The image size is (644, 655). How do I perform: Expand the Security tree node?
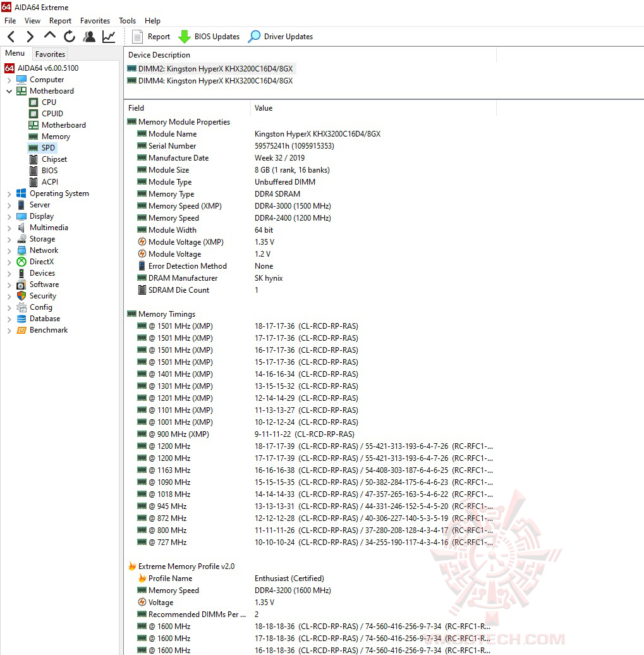click(9, 296)
